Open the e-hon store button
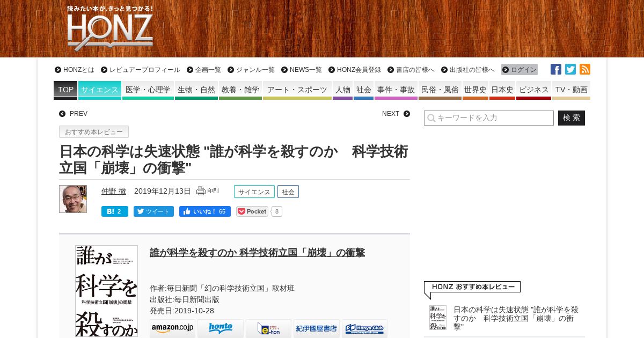 tap(268, 328)
